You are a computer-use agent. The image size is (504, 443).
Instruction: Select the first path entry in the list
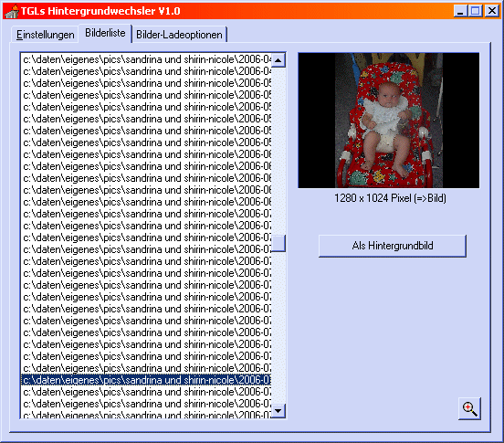click(146, 59)
